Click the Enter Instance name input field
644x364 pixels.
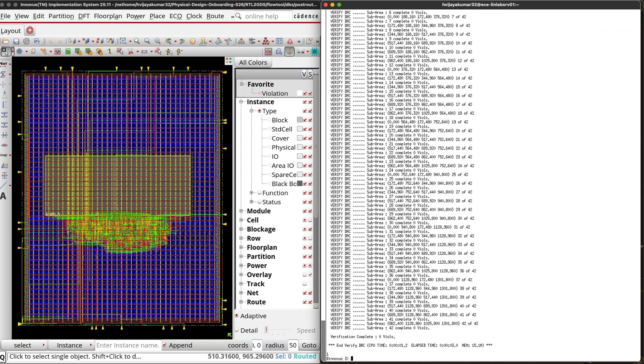coord(128,345)
